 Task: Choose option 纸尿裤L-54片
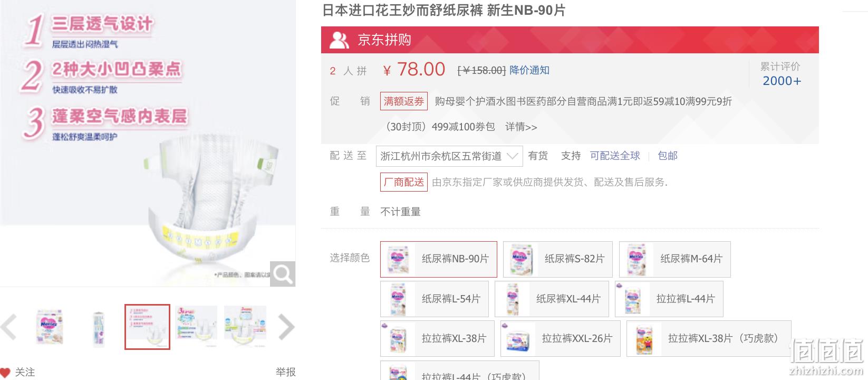coord(435,299)
